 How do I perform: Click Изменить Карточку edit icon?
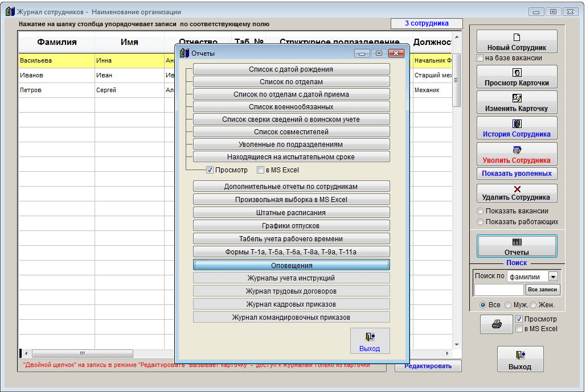517,98
